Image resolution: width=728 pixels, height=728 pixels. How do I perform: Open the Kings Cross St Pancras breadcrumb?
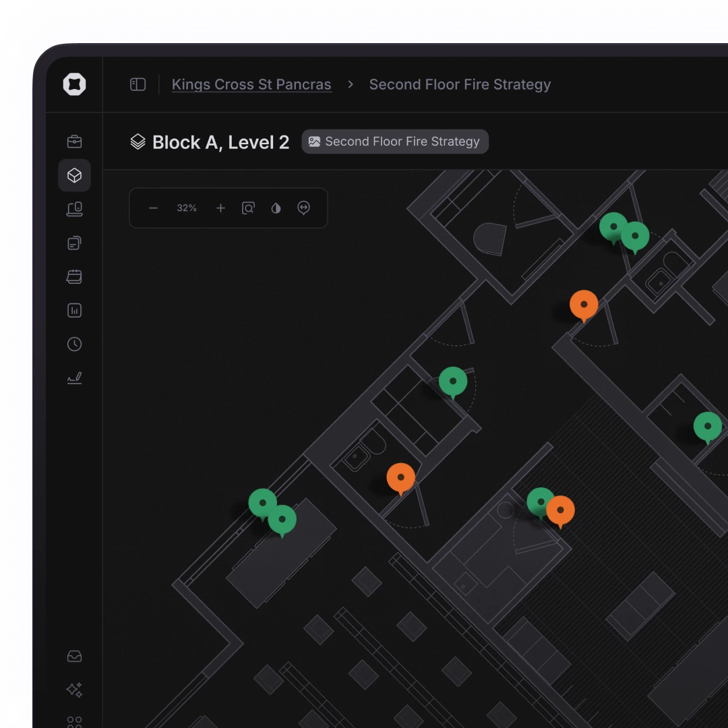click(251, 84)
